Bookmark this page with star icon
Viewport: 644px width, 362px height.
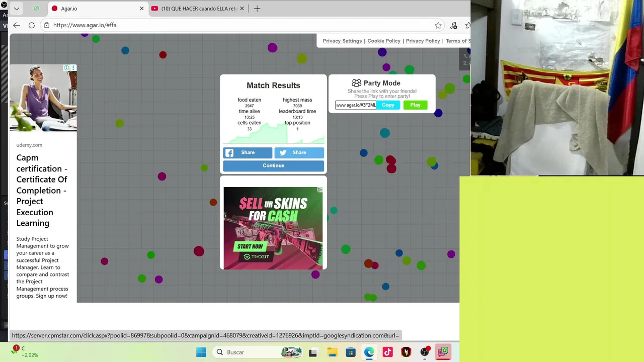coord(438,25)
